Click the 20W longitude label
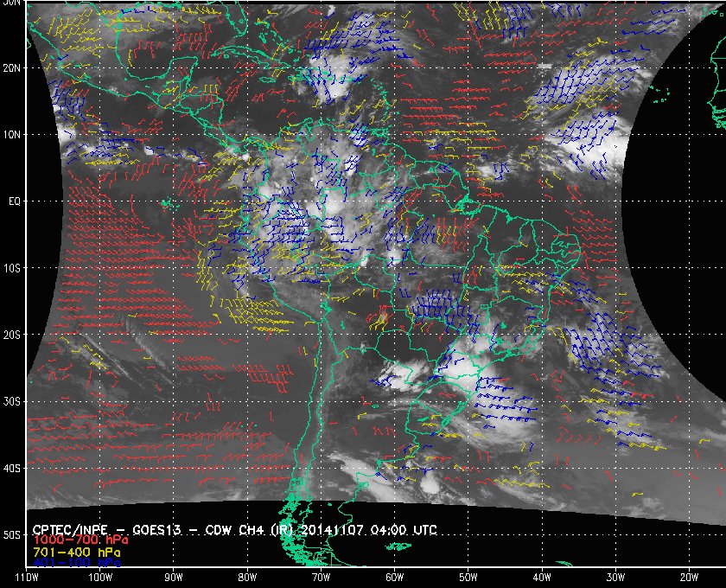Screen dimensions: 726x588 [x=689, y=578]
